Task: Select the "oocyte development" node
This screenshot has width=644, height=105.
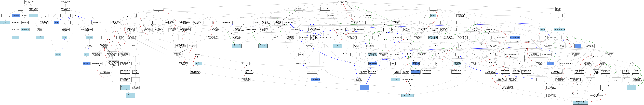Action: tap(312, 72)
